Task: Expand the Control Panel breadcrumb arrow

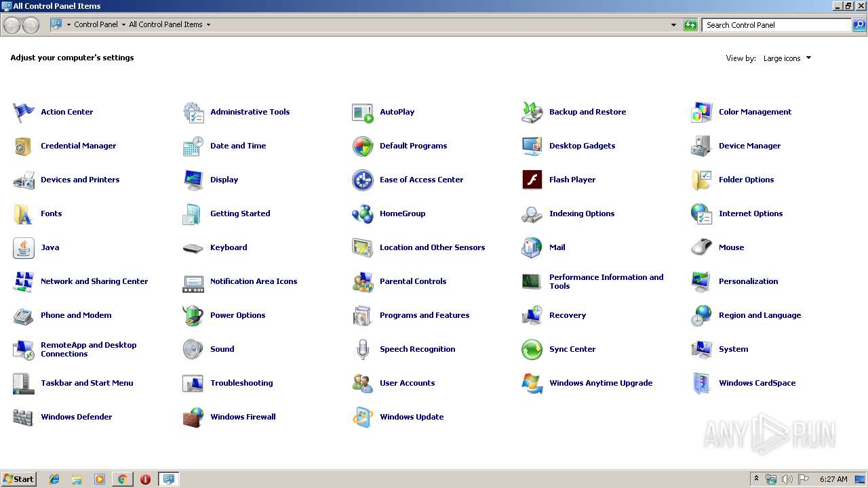Action: click(123, 24)
